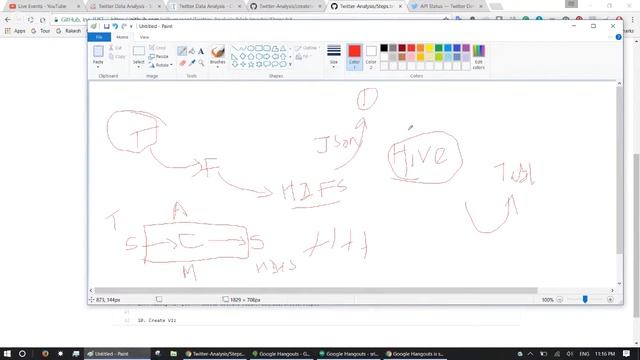Click the Brushes tool icon

pyautogui.click(x=218, y=52)
